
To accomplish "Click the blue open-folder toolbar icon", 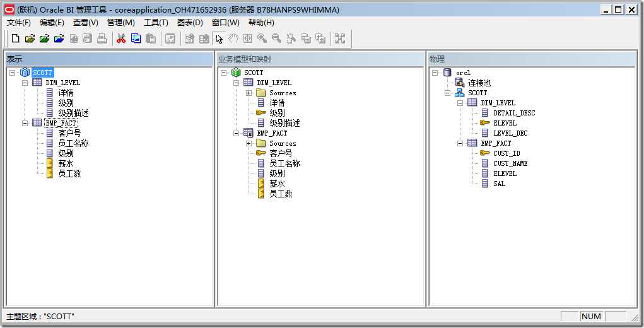I will point(59,38).
